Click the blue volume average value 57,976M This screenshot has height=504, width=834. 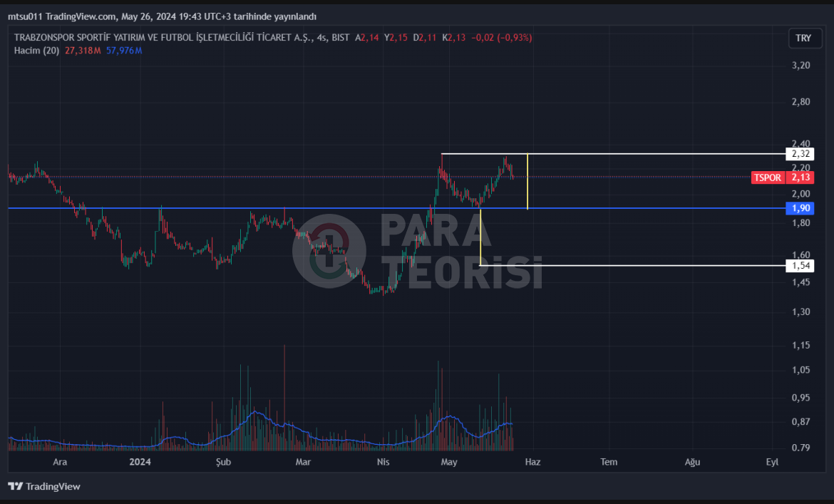coord(124,51)
